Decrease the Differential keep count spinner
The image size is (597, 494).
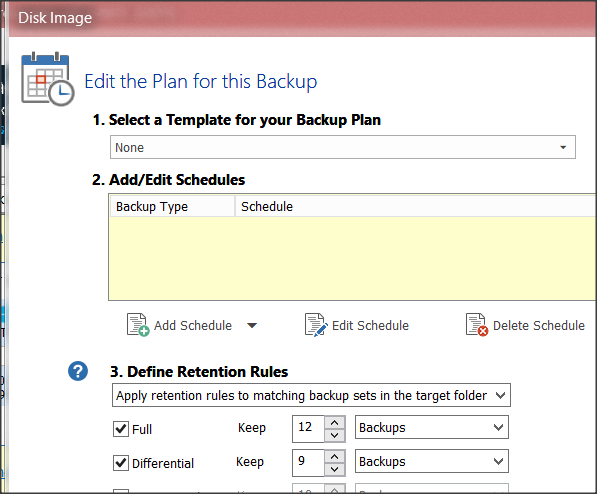coord(335,469)
